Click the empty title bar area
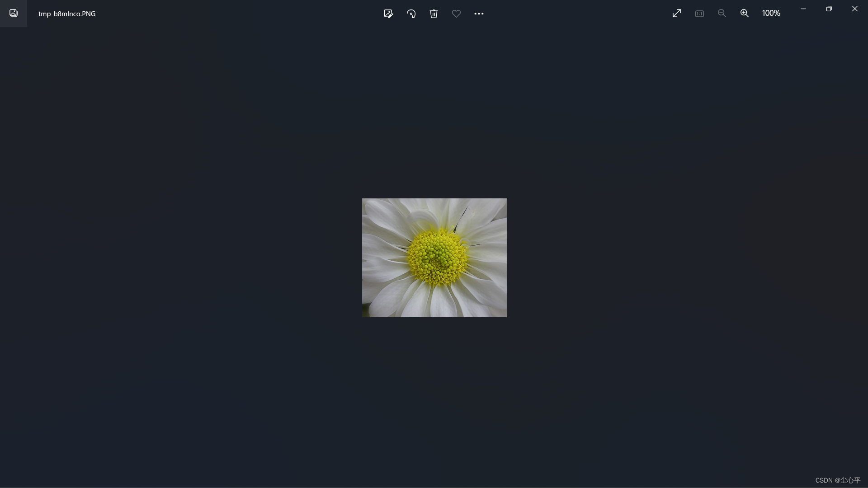 tap(226, 14)
